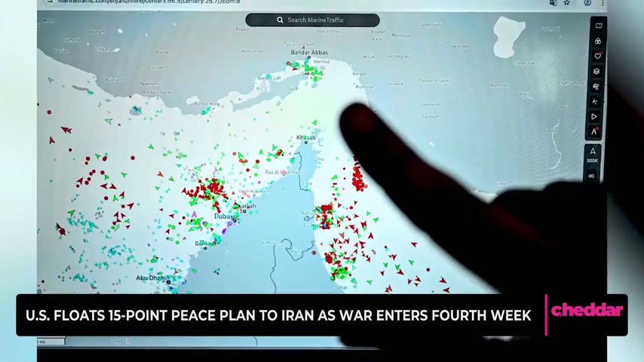Open the map layers icon in sidebar
Screen dimensions: 644x362
pyautogui.click(x=599, y=26)
